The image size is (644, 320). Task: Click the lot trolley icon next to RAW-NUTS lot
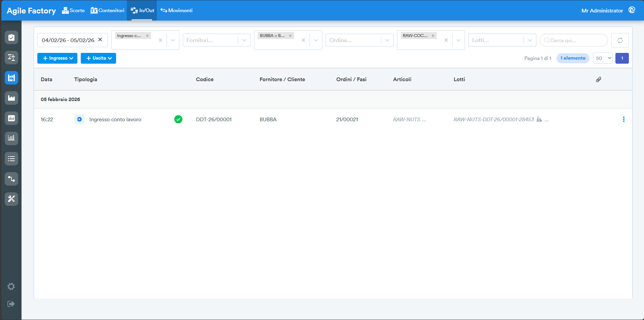tap(539, 119)
